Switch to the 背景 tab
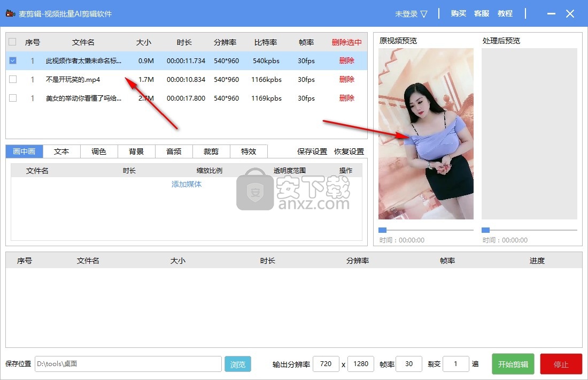The image size is (588, 380). click(x=136, y=151)
